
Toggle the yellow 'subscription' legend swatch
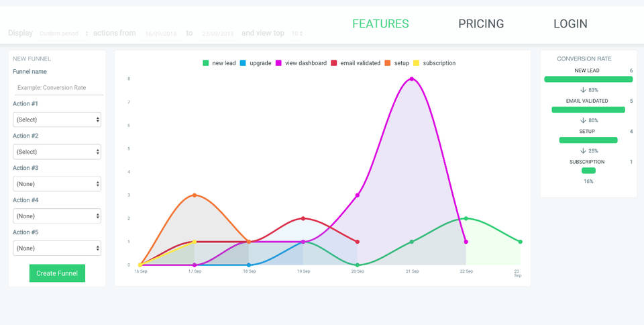coord(416,63)
